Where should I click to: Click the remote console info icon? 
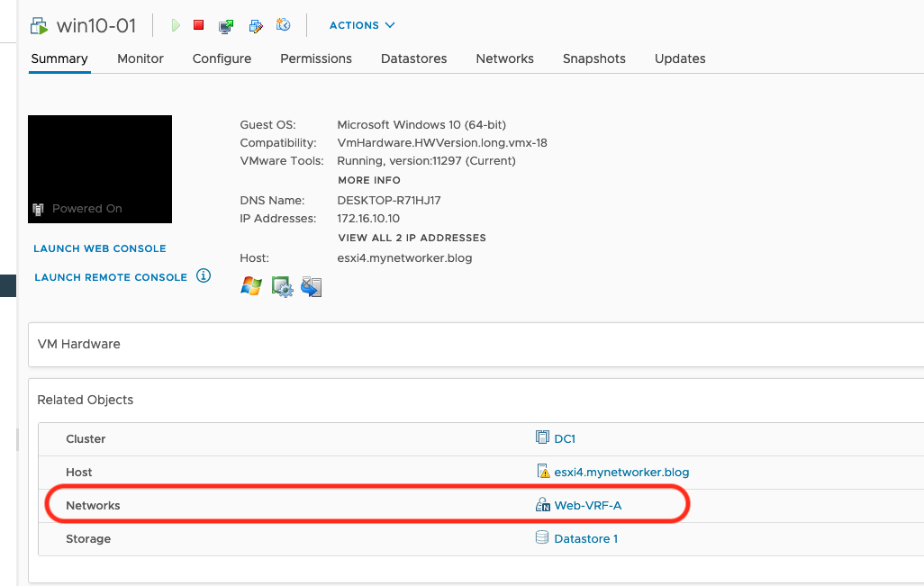click(204, 275)
